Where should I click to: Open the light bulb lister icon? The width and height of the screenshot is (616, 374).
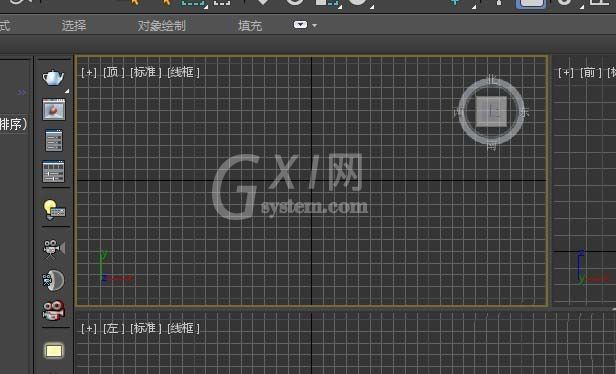click(54, 209)
